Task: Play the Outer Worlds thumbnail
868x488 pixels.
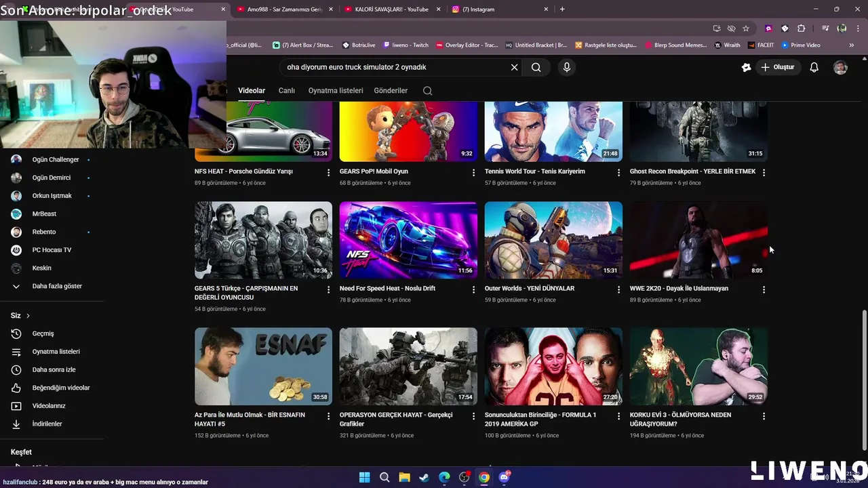Action: click(553, 240)
